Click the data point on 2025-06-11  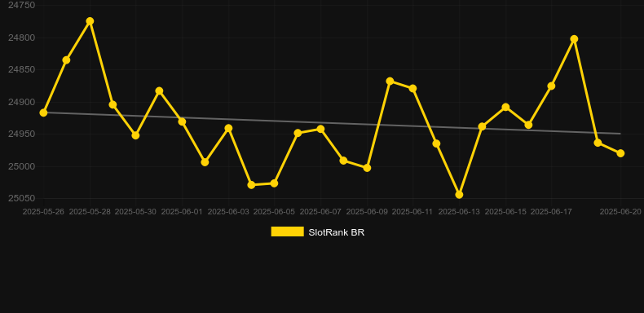click(412, 89)
